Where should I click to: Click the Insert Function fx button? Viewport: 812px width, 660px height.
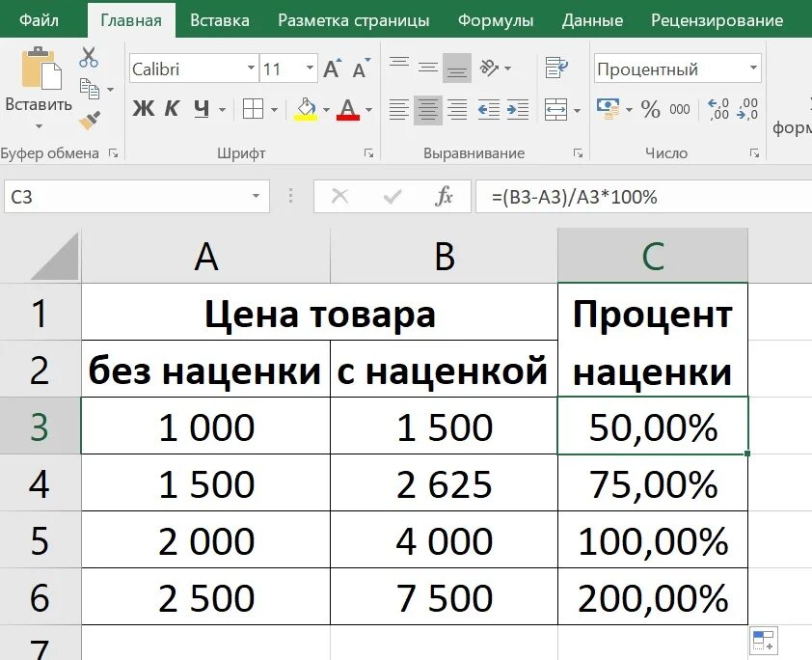pos(445,196)
